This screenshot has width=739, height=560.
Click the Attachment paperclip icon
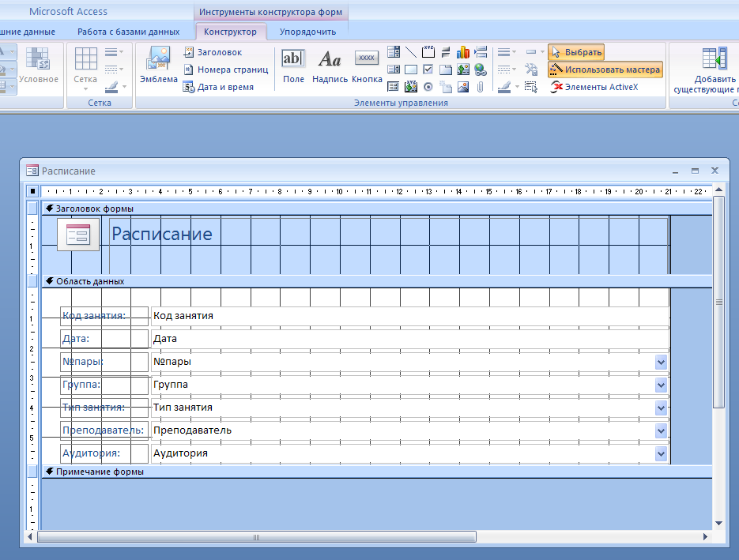pyautogui.click(x=481, y=87)
